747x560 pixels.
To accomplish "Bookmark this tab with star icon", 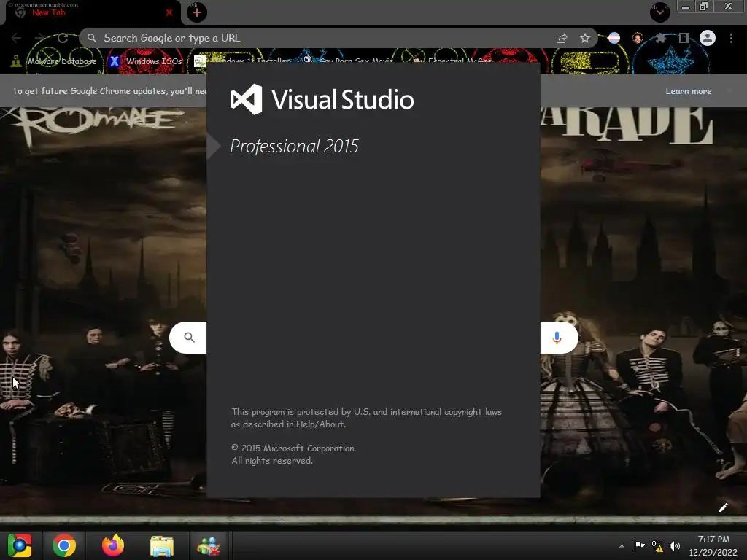I will click(585, 38).
